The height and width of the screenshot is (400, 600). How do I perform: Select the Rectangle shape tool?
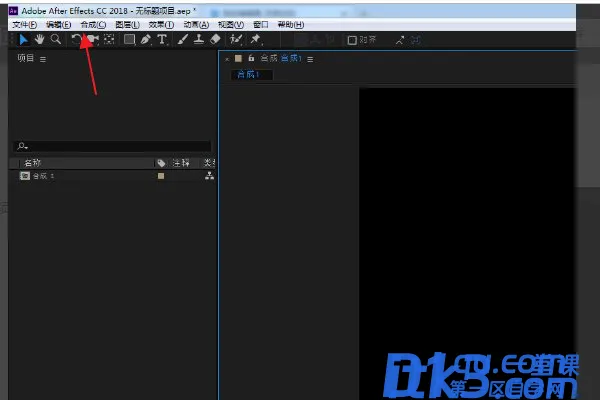[x=129, y=39]
